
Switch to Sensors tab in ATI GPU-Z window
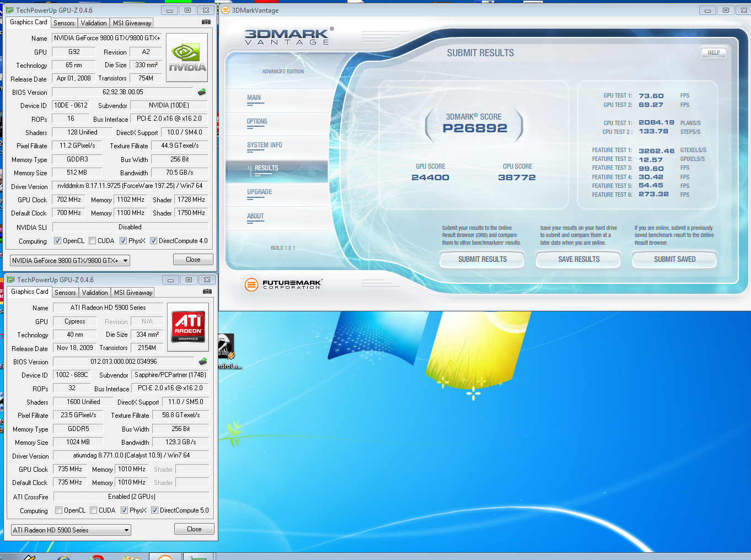[x=65, y=293]
